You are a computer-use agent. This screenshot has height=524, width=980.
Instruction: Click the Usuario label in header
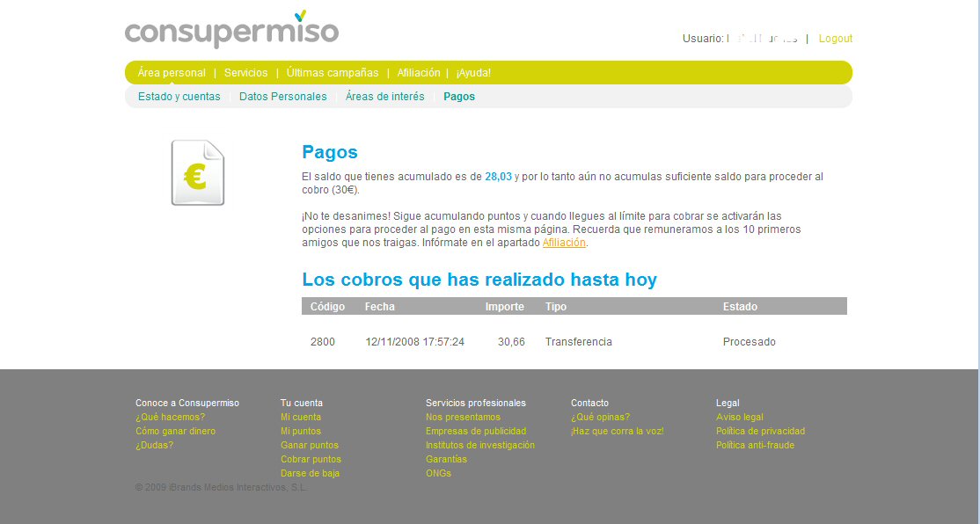tap(703, 39)
